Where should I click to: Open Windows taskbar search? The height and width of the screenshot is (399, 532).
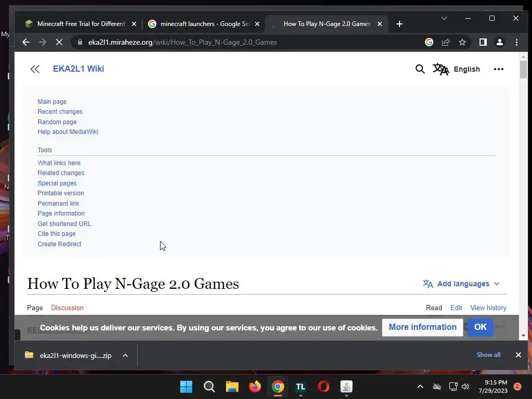tap(209, 387)
